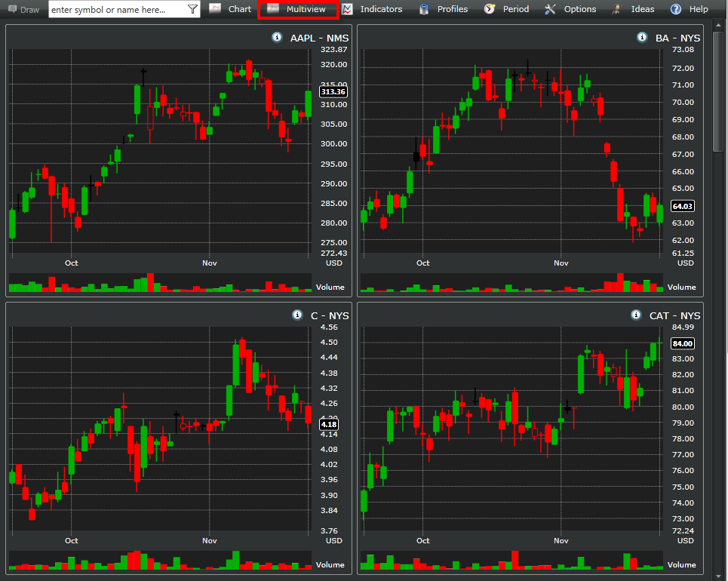Click the CAT Volume label
This screenshot has width=728, height=581.
click(x=681, y=564)
